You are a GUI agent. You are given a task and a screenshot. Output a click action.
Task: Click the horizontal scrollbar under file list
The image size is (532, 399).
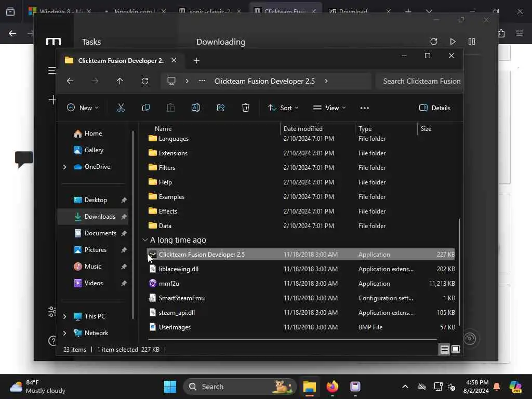pyautogui.click(x=292, y=339)
